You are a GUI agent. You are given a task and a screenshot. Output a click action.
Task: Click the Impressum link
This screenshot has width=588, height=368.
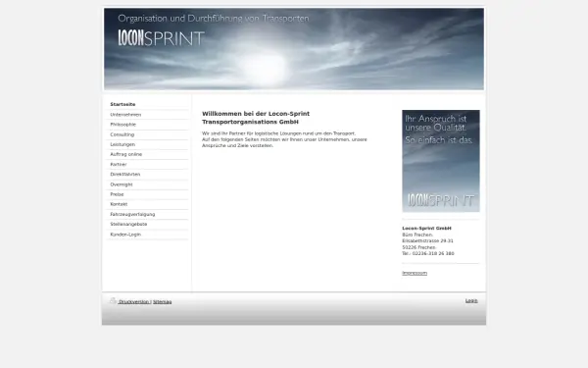[415, 273]
